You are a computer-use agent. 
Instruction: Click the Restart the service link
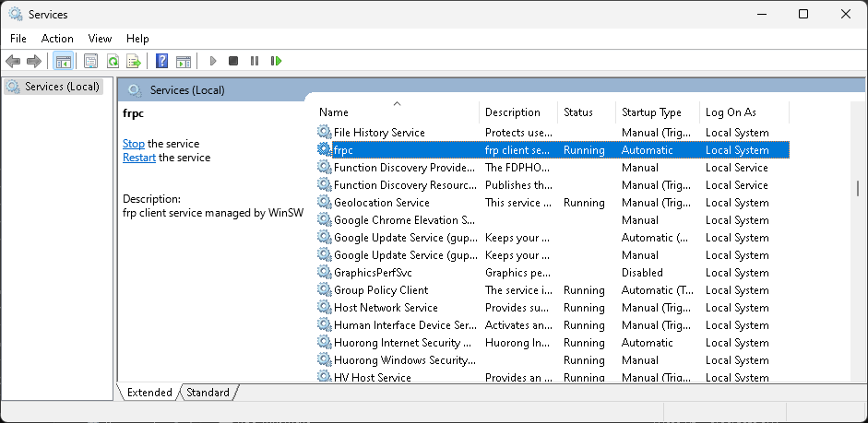139,158
